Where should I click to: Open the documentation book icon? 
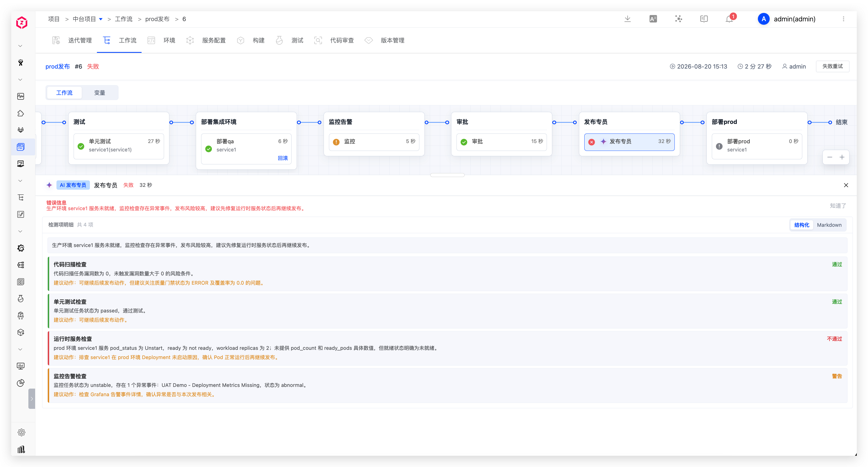coord(704,19)
